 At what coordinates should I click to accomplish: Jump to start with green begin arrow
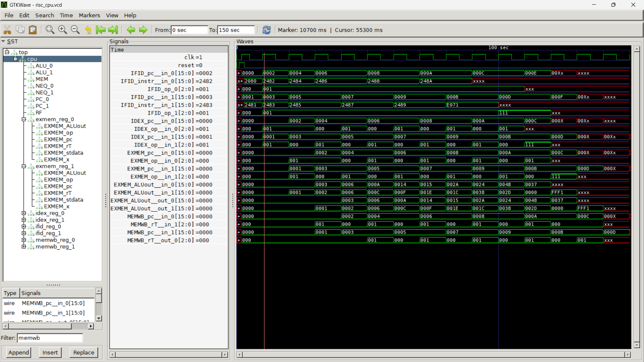(x=100, y=30)
